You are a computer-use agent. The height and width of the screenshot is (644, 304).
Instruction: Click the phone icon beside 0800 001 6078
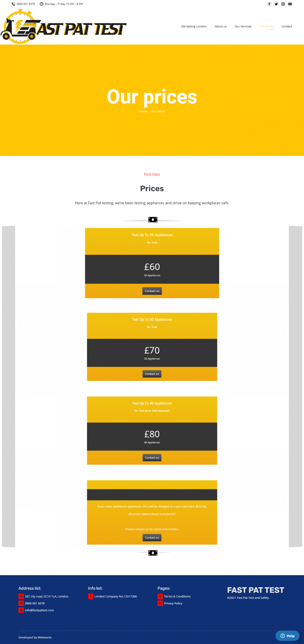coord(13,4)
